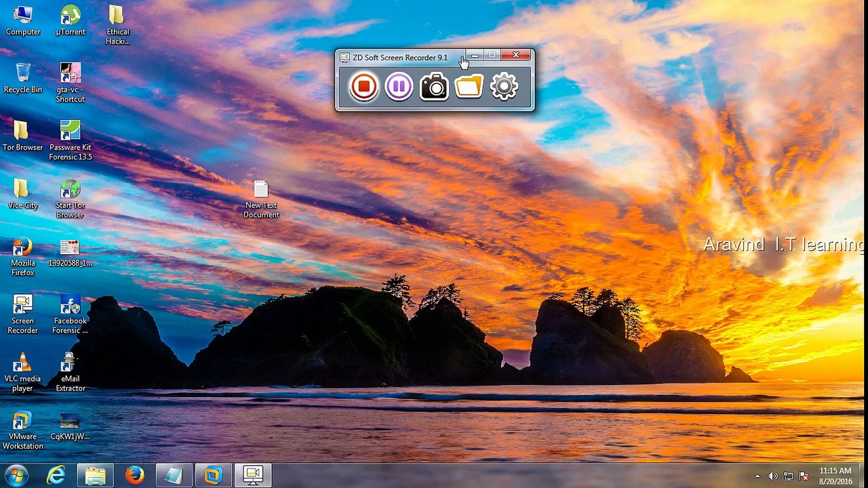Open the clock showing 11:15 AM
This screenshot has width=868, height=488.
pos(835,476)
